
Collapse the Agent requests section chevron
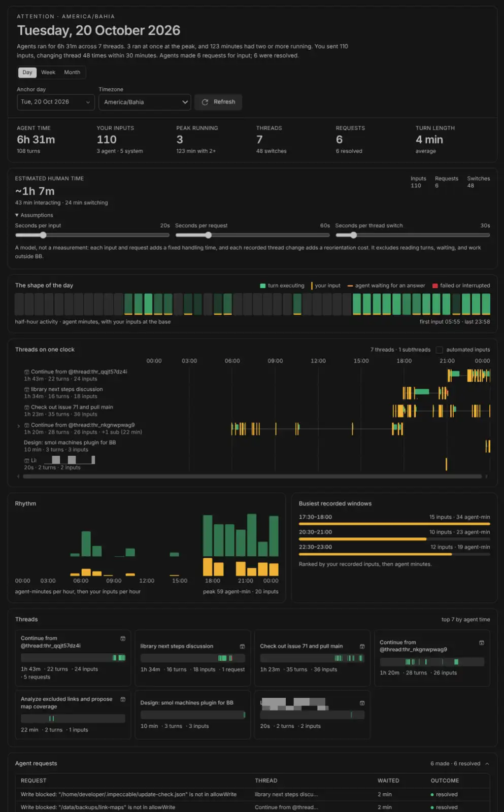[487, 764]
